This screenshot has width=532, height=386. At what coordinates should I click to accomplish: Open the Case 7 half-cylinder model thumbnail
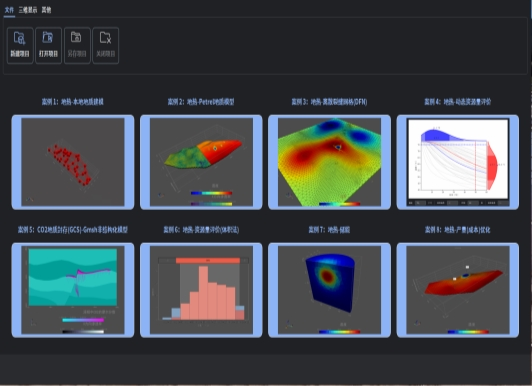point(329,290)
